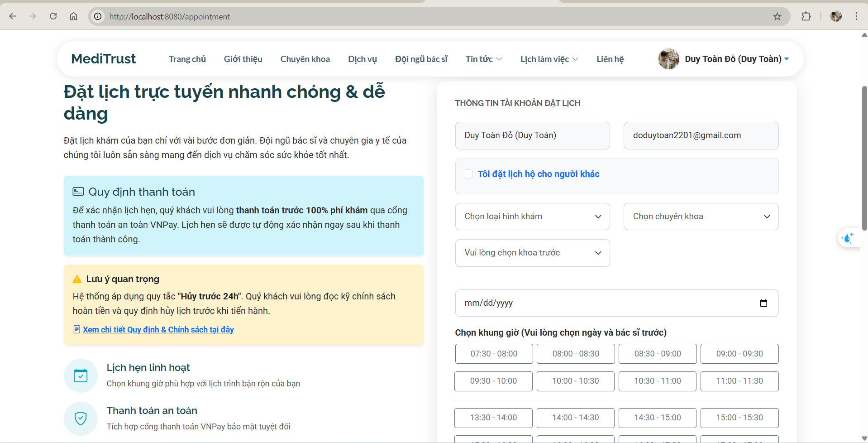Reload the page with the refresh icon
The height and width of the screenshot is (443, 868).
(53, 16)
